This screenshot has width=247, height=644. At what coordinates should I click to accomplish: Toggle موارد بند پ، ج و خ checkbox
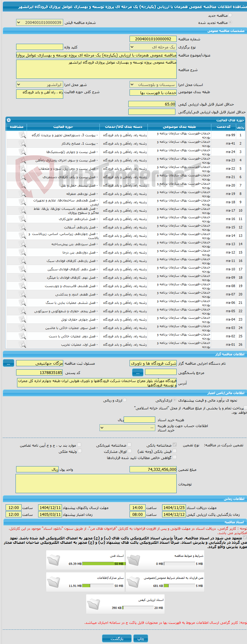pyautogui.click(x=79, y=445)
